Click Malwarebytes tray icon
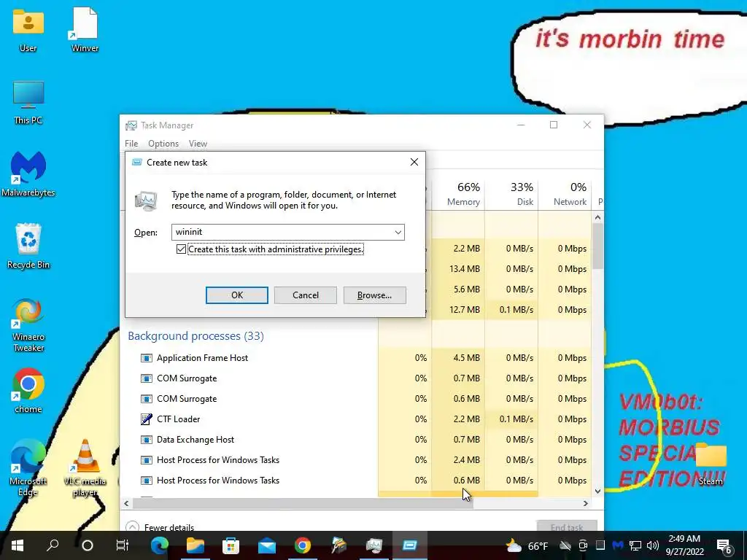 click(618, 545)
